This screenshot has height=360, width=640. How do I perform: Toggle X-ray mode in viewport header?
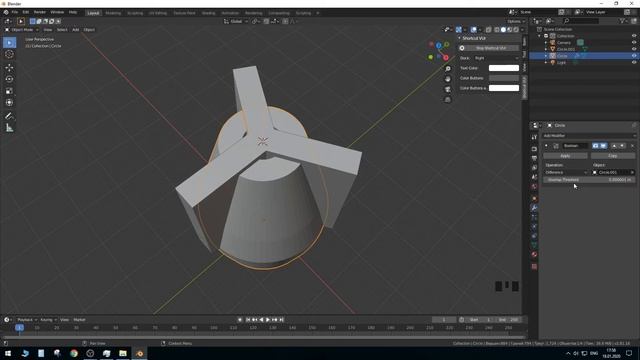pos(489,29)
